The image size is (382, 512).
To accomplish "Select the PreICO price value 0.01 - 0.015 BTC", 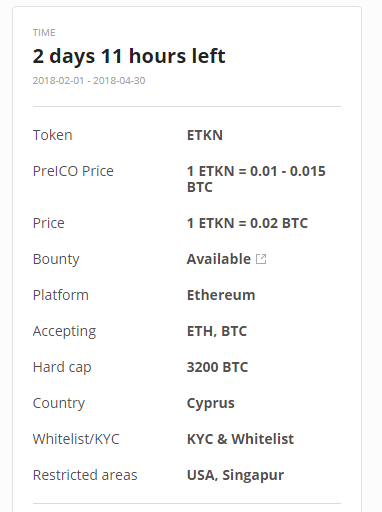I will pyautogui.click(x=256, y=179).
